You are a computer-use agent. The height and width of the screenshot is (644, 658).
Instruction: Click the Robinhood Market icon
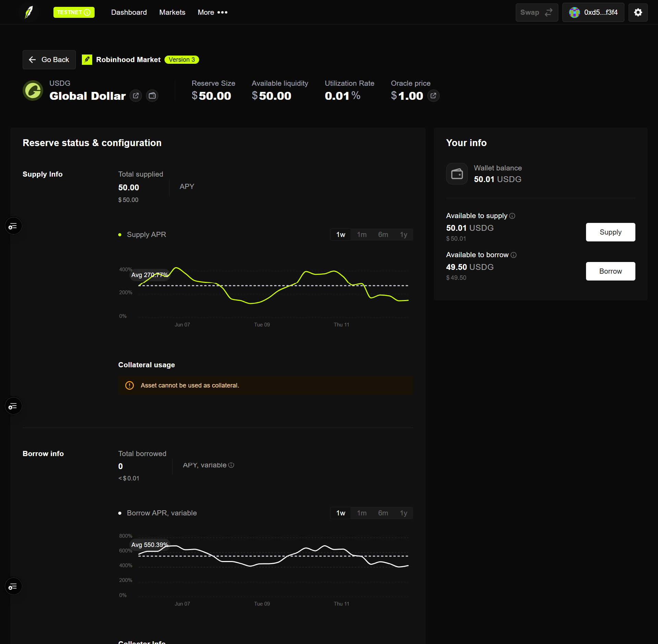87,60
